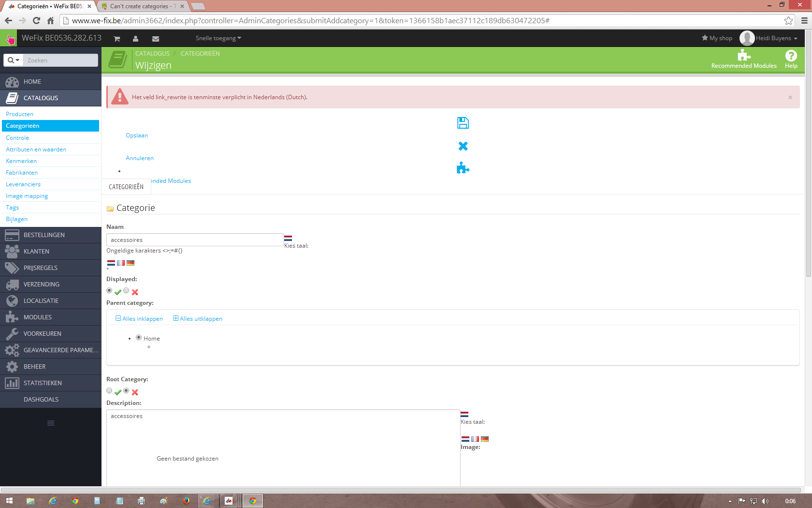
Task: Switch to the Can't create categories tab
Action: pos(143,6)
